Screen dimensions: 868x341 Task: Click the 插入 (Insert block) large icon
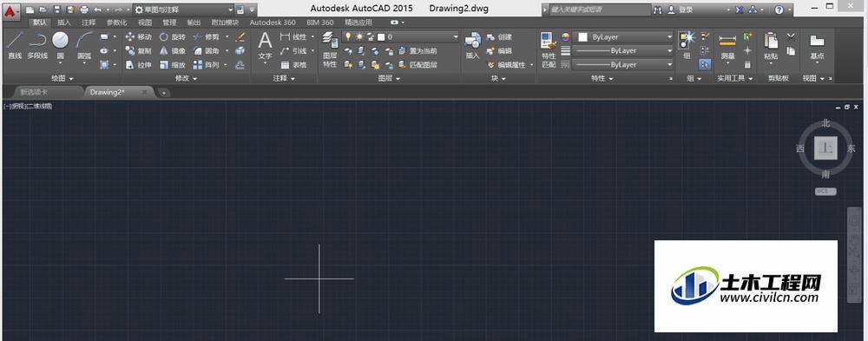472,45
